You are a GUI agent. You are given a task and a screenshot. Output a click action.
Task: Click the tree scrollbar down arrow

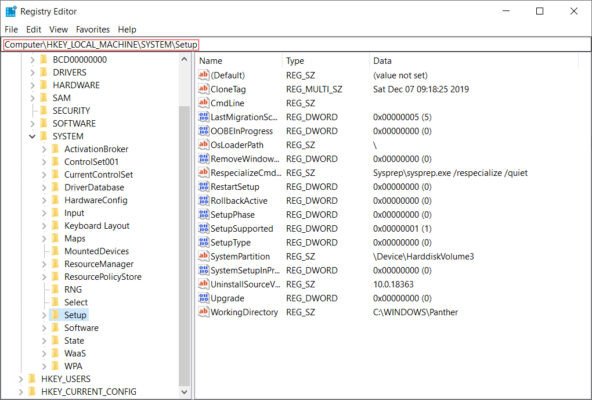point(184,392)
